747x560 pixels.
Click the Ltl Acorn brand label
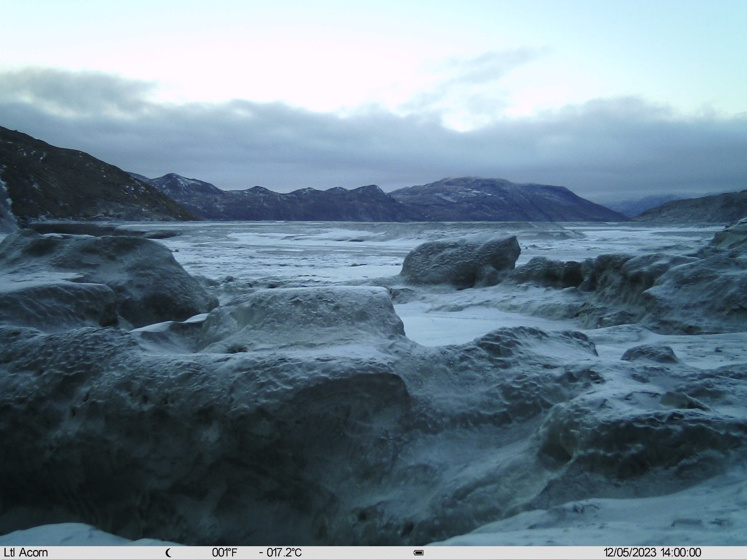26,553
